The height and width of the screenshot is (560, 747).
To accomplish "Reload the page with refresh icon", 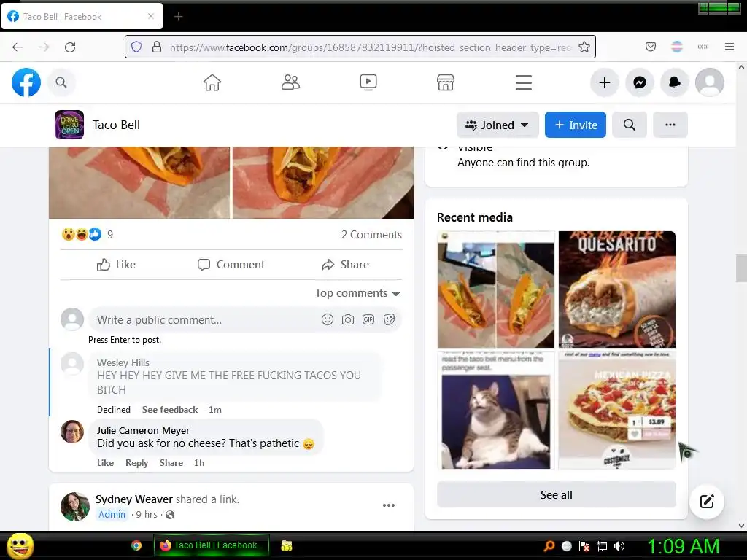I will coord(70,47).
